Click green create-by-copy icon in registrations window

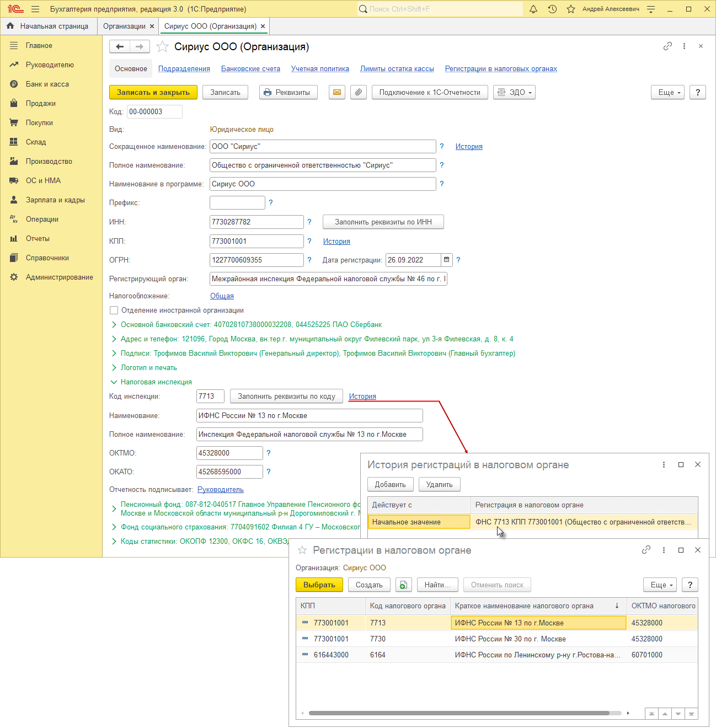(x=404, y=585)
